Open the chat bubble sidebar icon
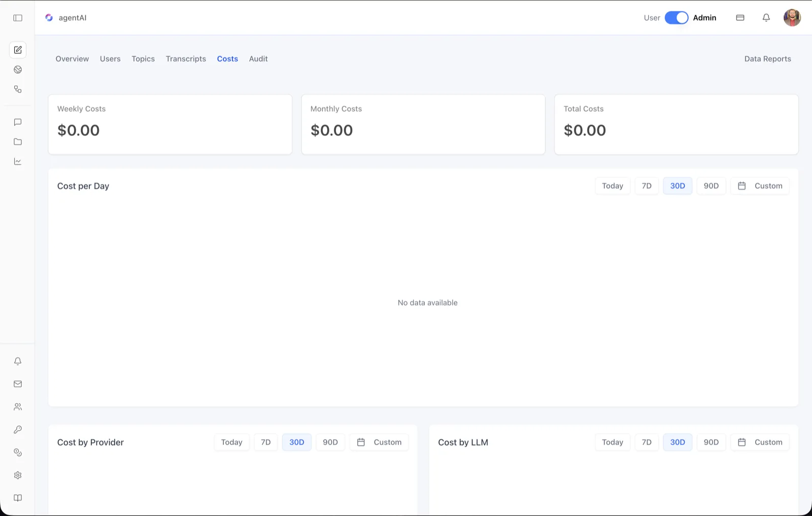 click(18, 122)
